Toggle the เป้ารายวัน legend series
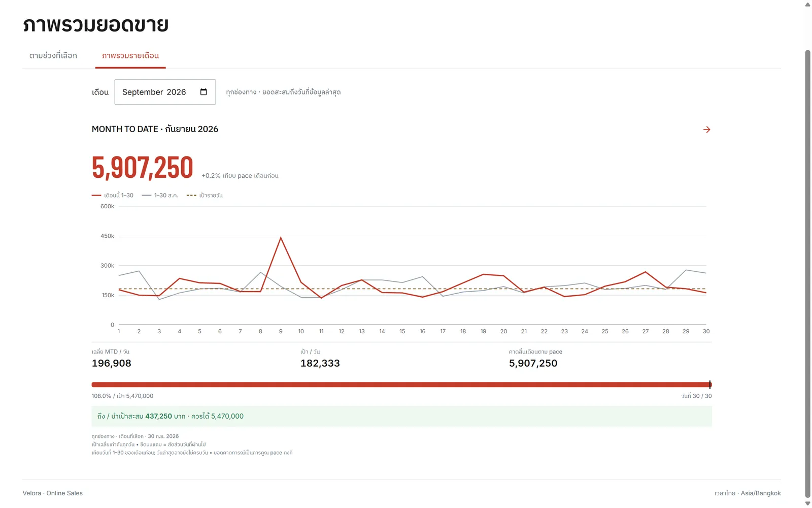Viewport: 812px width, 508px height. (x=205, y=195)
